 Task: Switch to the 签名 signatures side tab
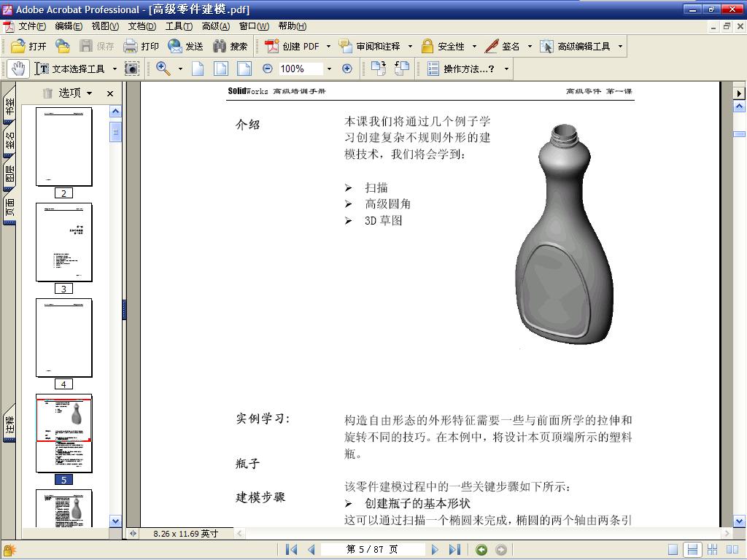[x=9, y=139]
